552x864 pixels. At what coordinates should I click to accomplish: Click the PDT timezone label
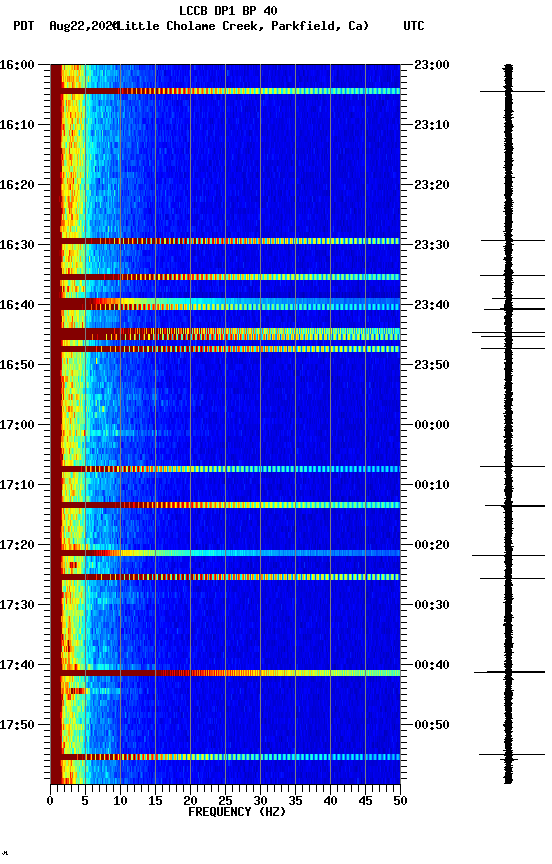(24, 26)
